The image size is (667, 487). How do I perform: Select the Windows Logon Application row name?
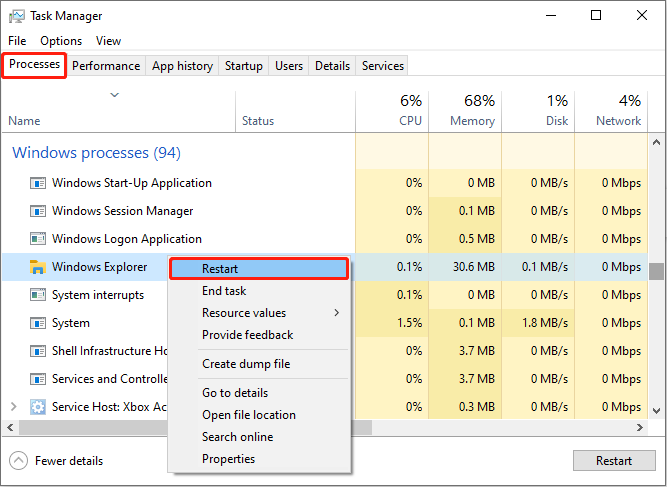(x=127, y=239)
